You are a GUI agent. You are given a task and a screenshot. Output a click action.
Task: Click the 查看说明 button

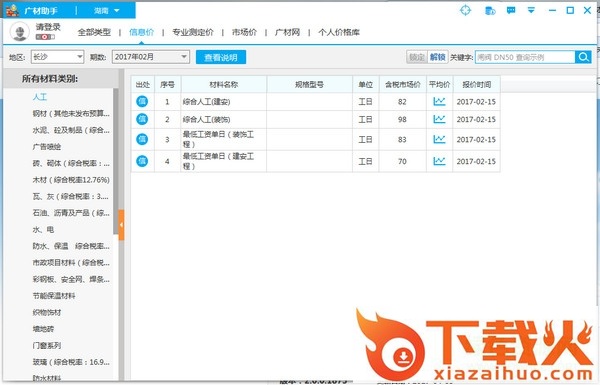pyautogui.click(x=221, y=57)
